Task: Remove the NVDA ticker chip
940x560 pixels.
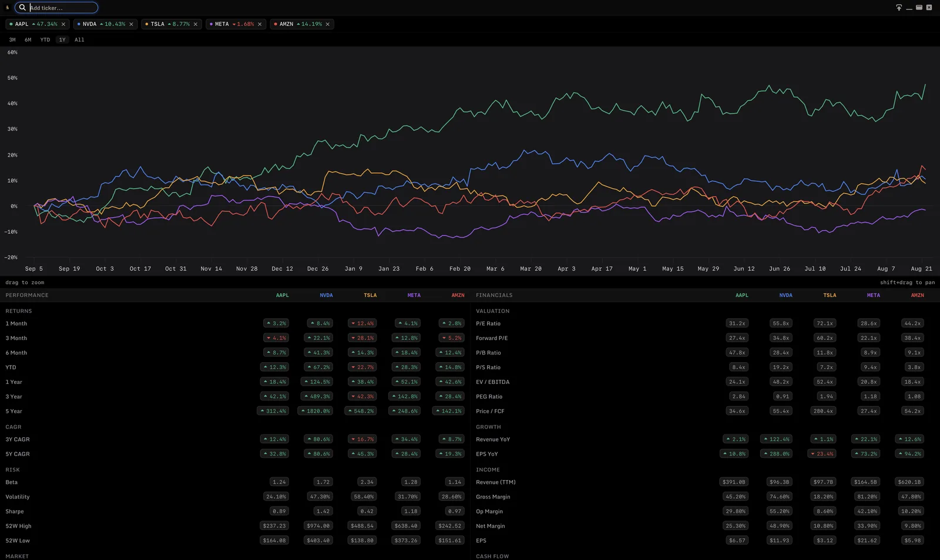Action: (x=131, y=24)
